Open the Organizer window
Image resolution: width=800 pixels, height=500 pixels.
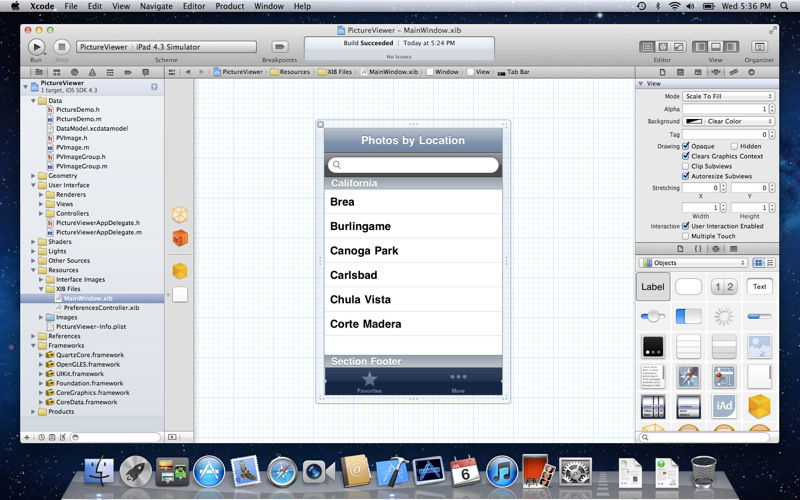coord(759,46)
